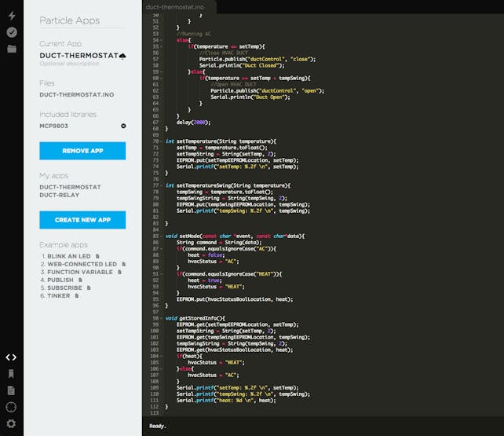The height and width of the screenshot is (436, 504).
Task: Click file icon next to TINKER example
Action: pyautogui.click(x=77, y=296)
